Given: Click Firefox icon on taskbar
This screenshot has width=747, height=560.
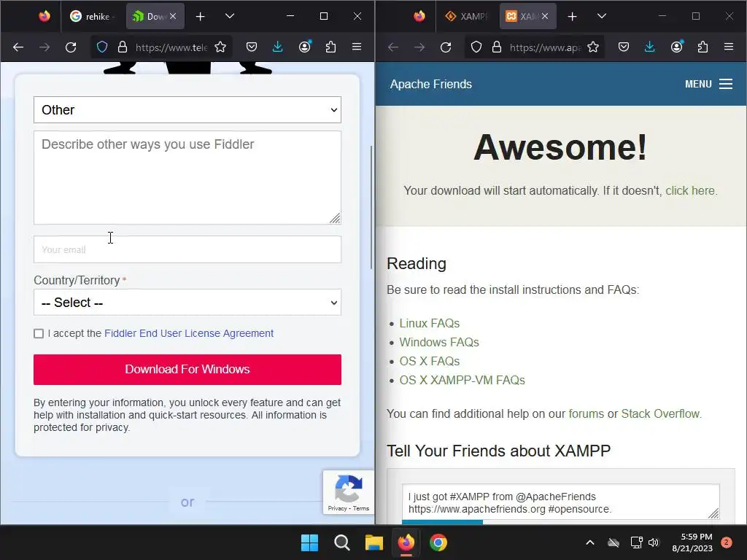Looking at the screenshot, I should coord(406,542).
